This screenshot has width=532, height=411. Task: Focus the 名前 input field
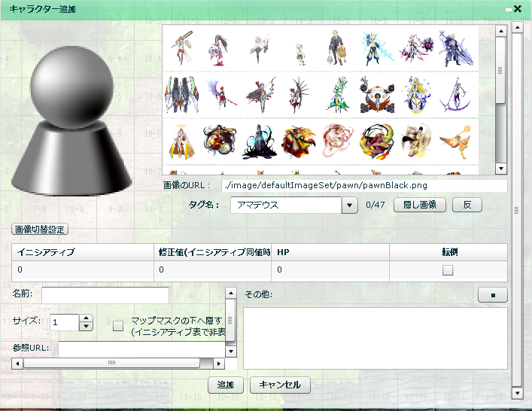(105, 295)
